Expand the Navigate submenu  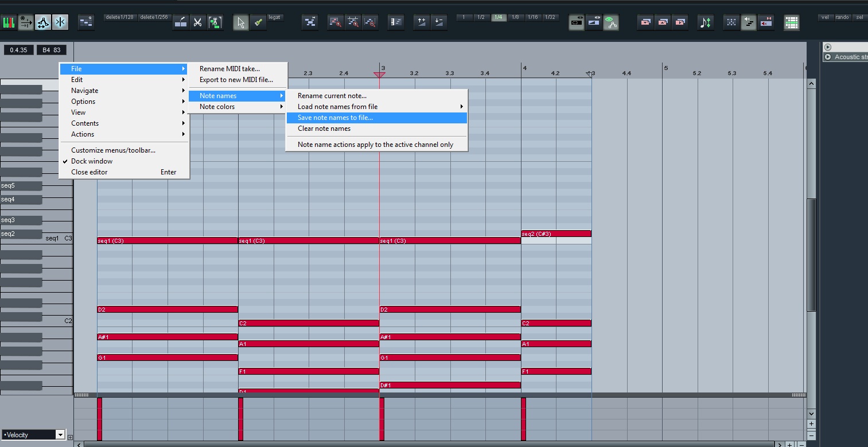(124, 91)
